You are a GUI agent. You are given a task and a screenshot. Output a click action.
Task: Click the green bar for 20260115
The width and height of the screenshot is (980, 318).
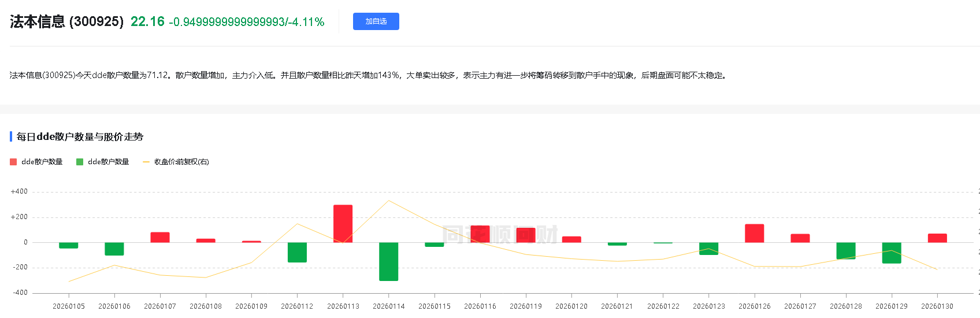pos(435,245)
